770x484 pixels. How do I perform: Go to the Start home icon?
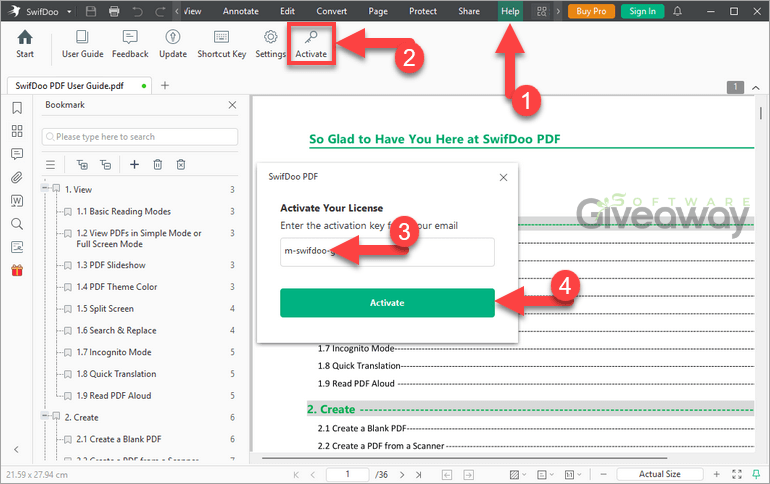(25, 44)
